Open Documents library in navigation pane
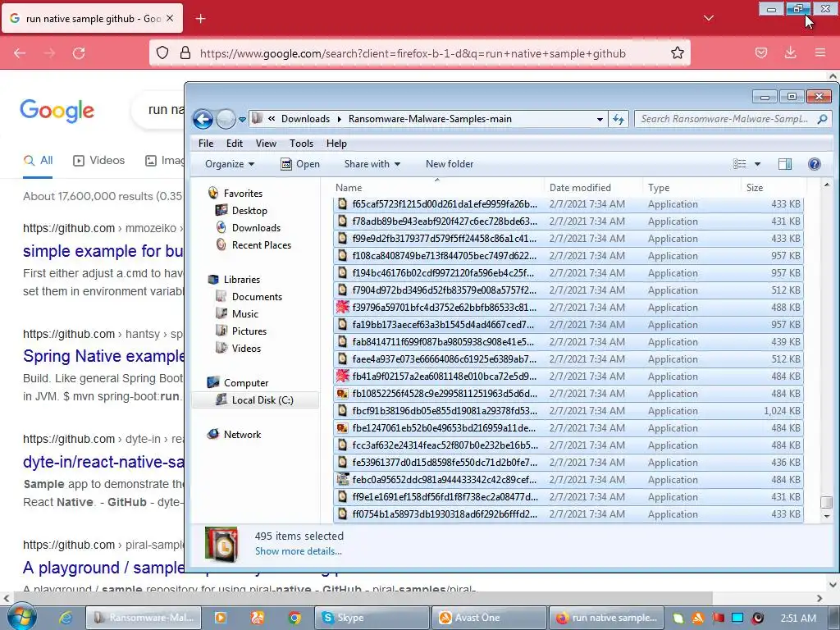The width and height of the screenshot is (840, 630). [257, 297]
